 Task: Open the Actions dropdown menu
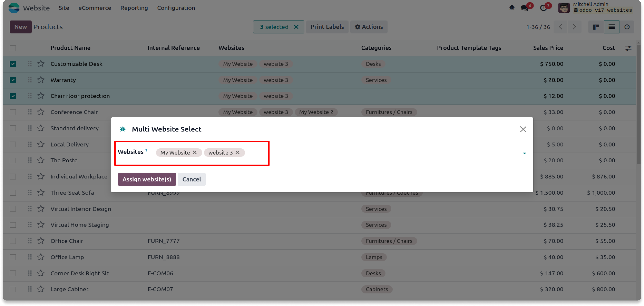coord(369,27)
